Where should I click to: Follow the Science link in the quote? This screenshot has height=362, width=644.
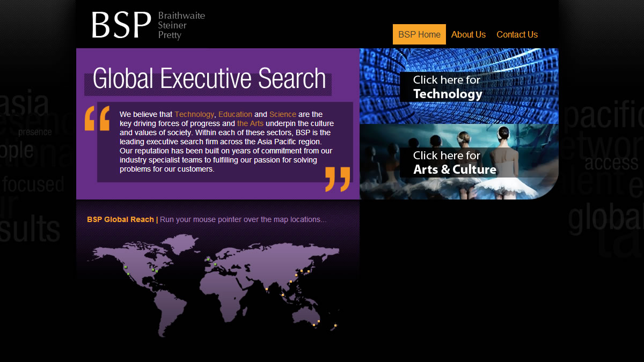(x=283, y=114)
